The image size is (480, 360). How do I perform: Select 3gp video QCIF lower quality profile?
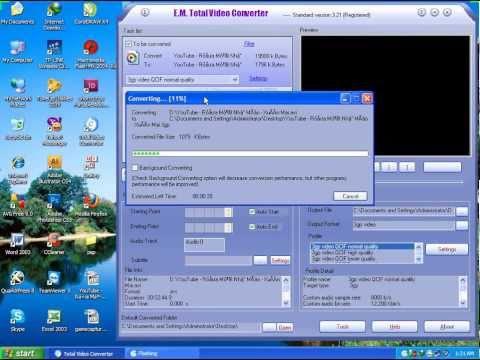pos(343,259)
